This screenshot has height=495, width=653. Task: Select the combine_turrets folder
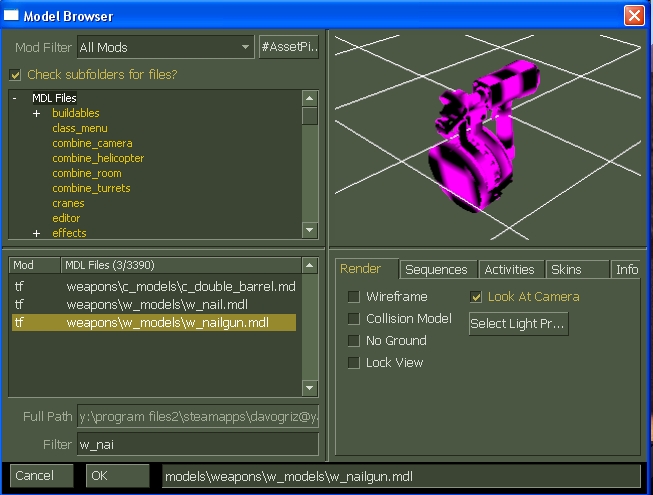pos(91,188)
